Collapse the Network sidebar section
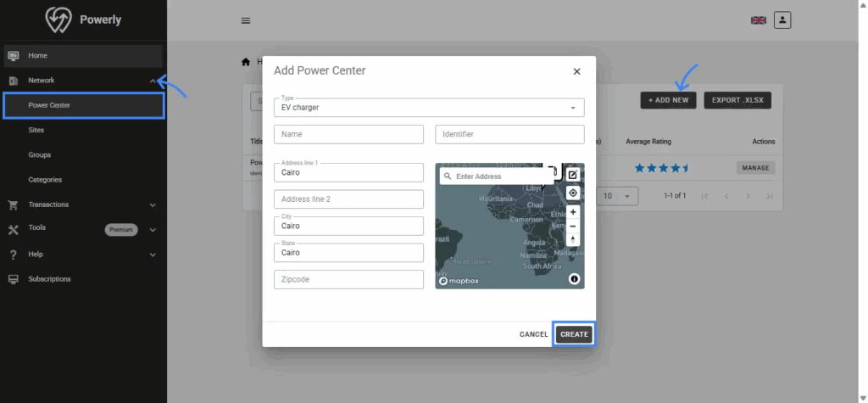The height and width of the screenshot is (403, 868). 153,81
